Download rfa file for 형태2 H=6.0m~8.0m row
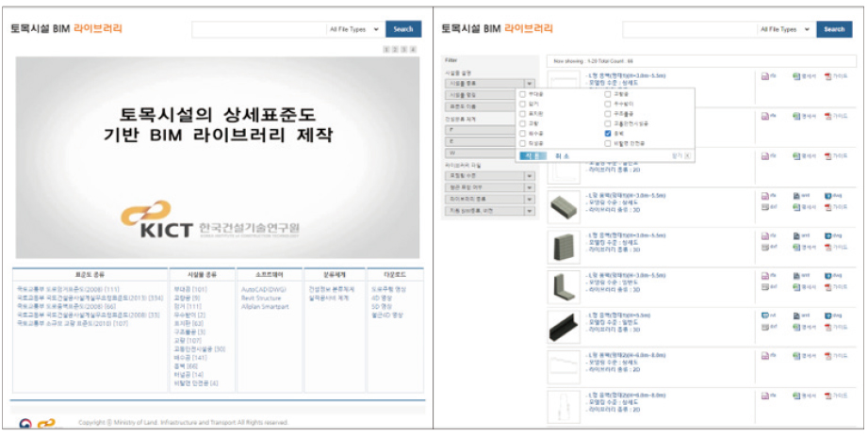This screenshot has width=868, height=436. [x=768, y=396]
